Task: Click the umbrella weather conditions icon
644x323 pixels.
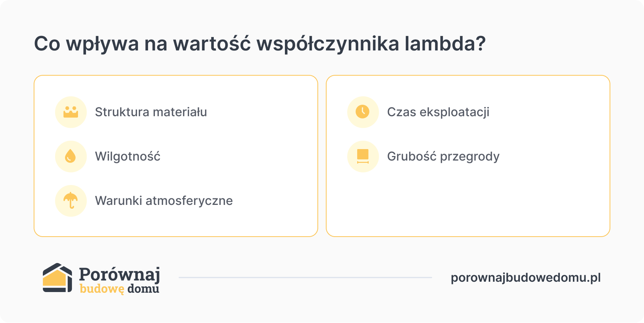Action: (71, 201)
